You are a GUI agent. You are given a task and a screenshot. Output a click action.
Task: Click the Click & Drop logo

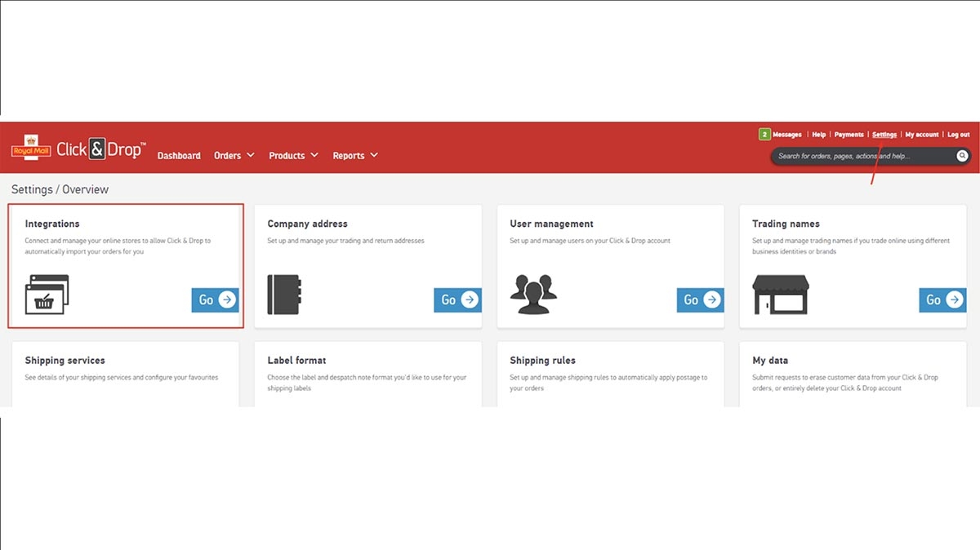pyautogui.click(x=98, y=148)
